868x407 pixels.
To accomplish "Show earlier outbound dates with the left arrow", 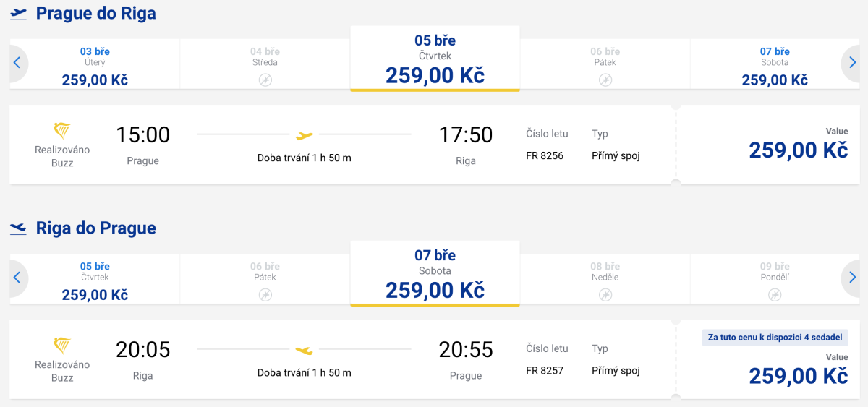I will [17, 63].
